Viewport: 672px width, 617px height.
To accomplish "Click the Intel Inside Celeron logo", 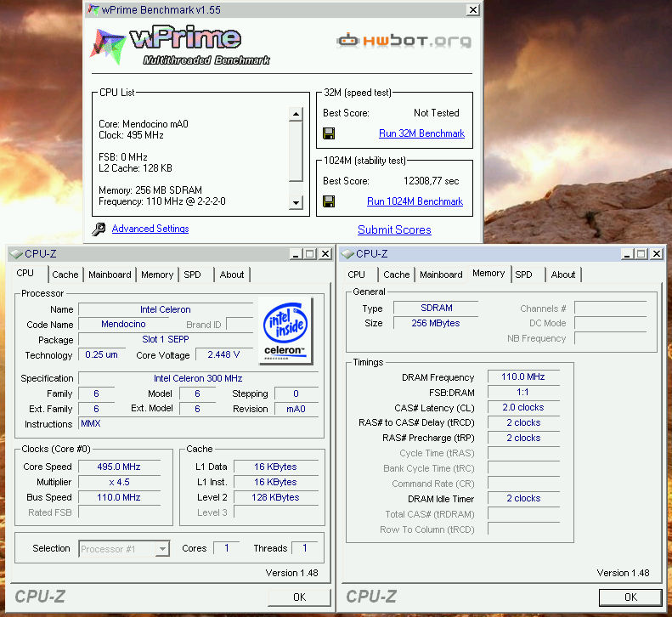I will pyautogui.click(x=285, y=331).
